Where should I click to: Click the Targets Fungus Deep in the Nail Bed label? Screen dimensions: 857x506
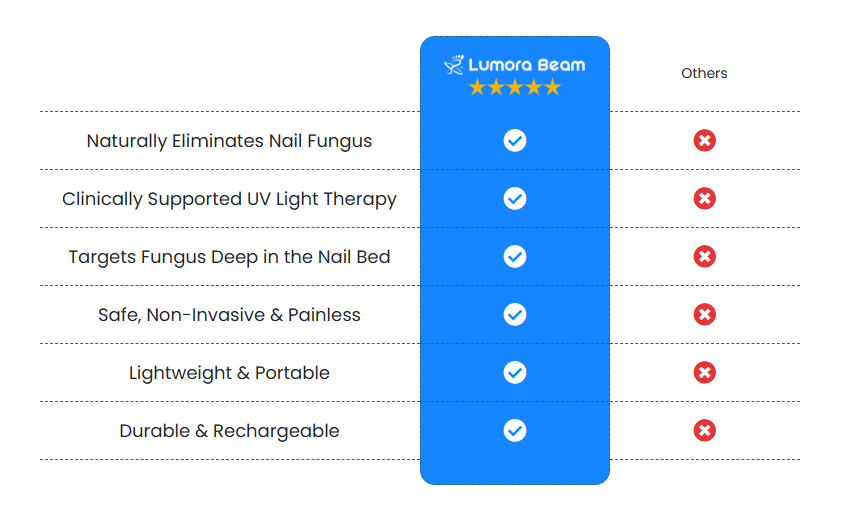pos(229,257)
